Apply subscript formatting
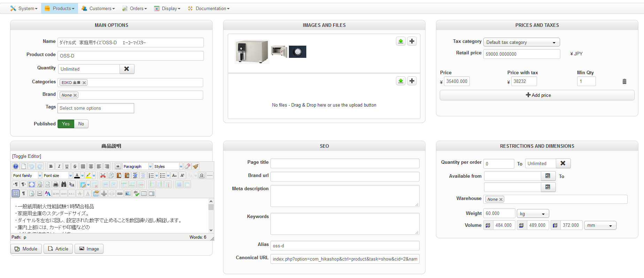This screenshot has height=278, width=644. point(174,176)
